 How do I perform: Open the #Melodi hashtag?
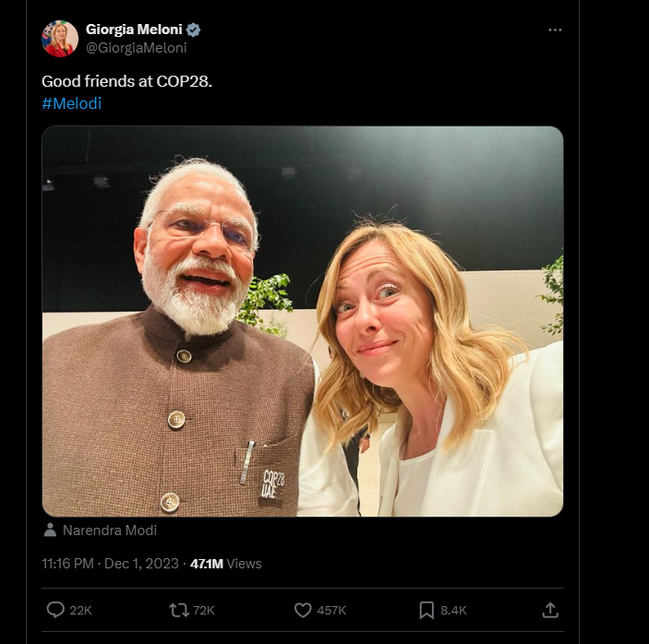(71, 103)
